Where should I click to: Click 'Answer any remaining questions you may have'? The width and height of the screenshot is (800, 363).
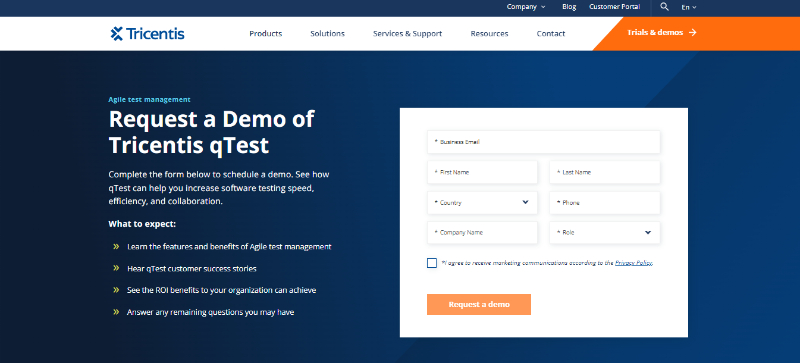click(210, 312)
